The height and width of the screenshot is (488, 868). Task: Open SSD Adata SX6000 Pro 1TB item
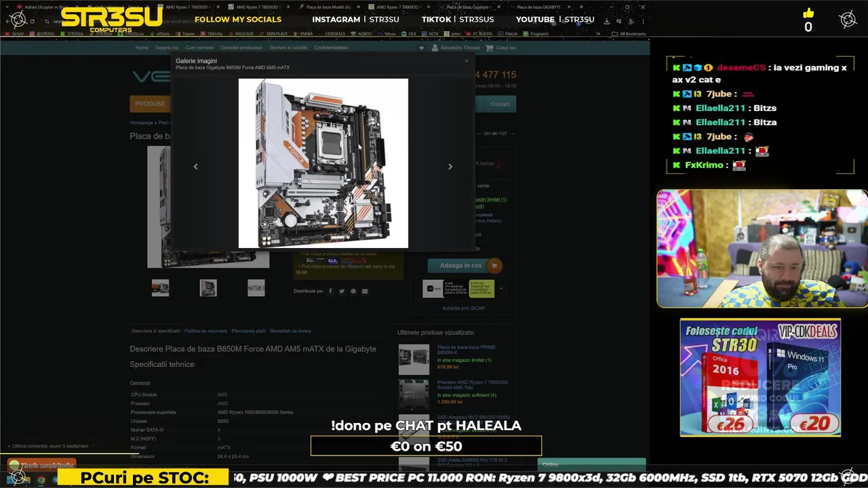point(472,462)
